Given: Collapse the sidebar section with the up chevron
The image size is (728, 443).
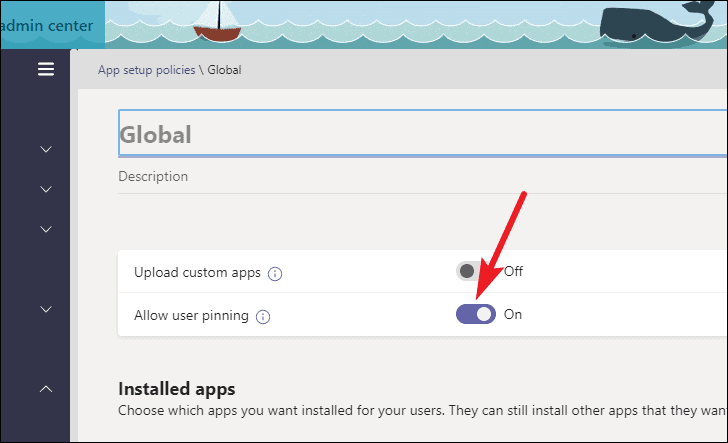Looking at the screenshot, I should click(45, 388).
